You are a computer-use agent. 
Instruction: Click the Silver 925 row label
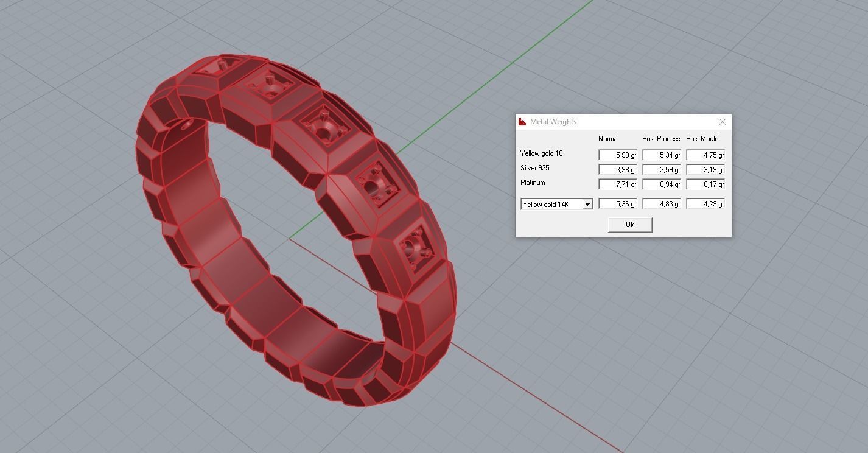535,168
